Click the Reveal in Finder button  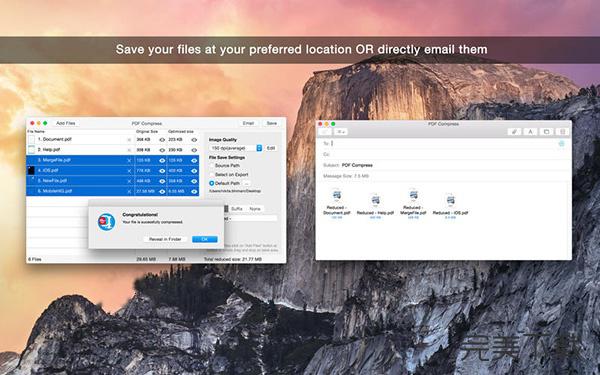(x=165, y=239)
